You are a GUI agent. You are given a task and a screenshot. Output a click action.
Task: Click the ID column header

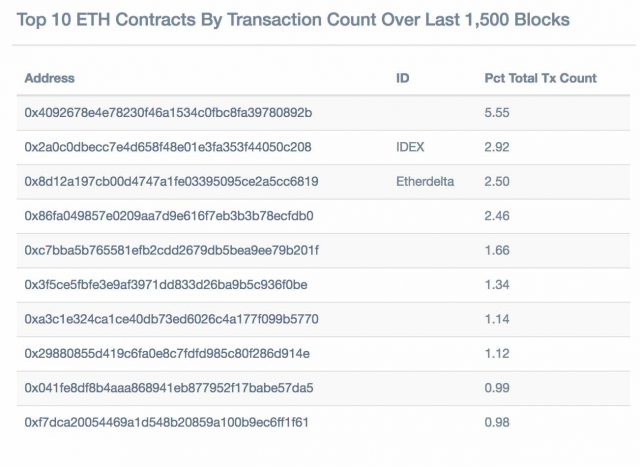point(403,78)
